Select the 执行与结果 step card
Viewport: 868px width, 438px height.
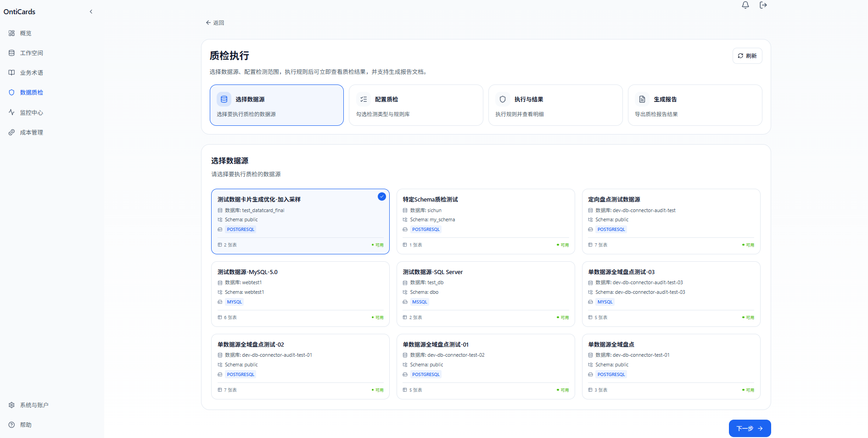[x=555, y=105]
